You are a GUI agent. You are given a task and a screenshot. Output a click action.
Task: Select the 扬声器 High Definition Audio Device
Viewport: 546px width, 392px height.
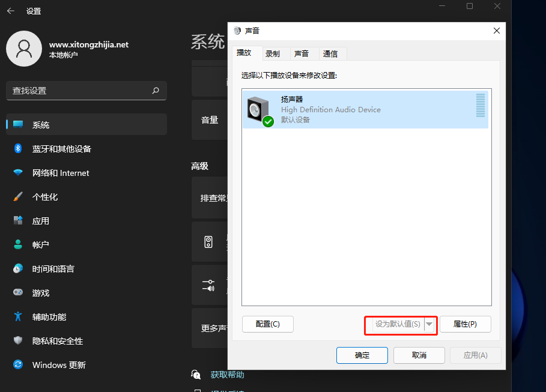pos(365,109)
